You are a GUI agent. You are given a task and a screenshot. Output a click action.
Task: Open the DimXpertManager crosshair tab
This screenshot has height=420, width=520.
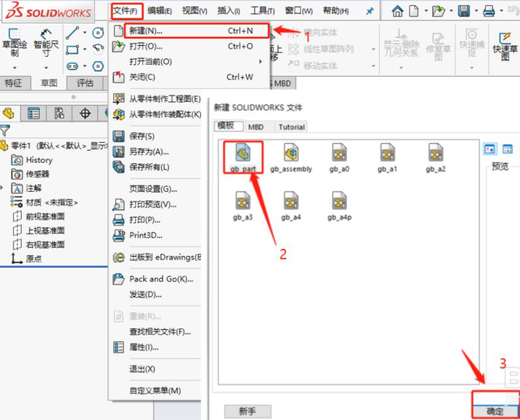tap(85, 113)
